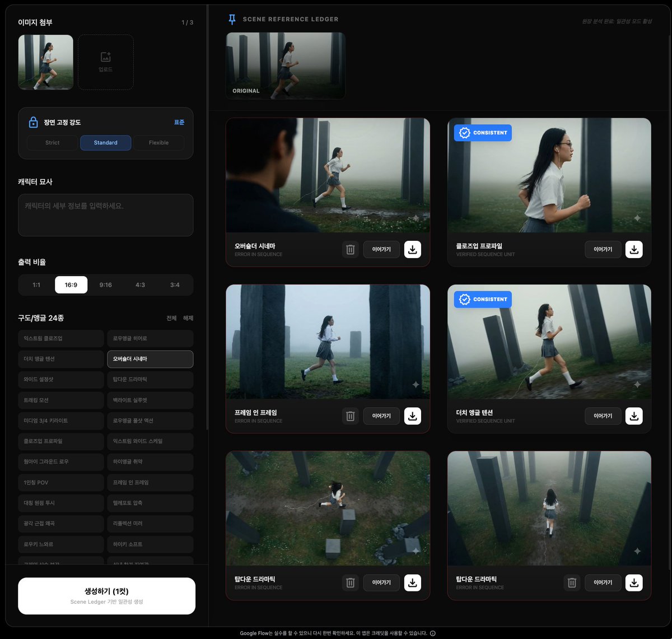Screen dimensions: 672x639
Task: Toggle the 1인칭 POV angle chip
Action: click(60, 482)
